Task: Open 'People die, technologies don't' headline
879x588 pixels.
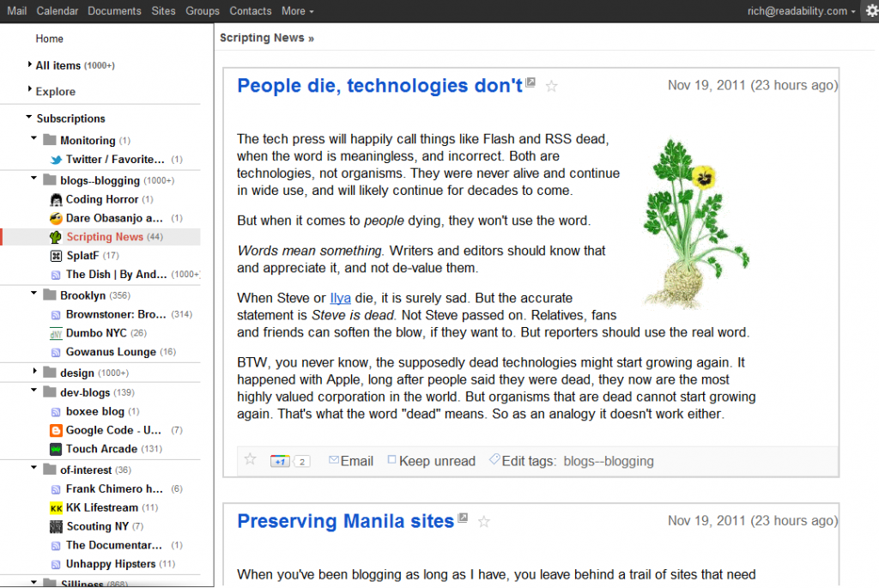Action: pos(379,86)
